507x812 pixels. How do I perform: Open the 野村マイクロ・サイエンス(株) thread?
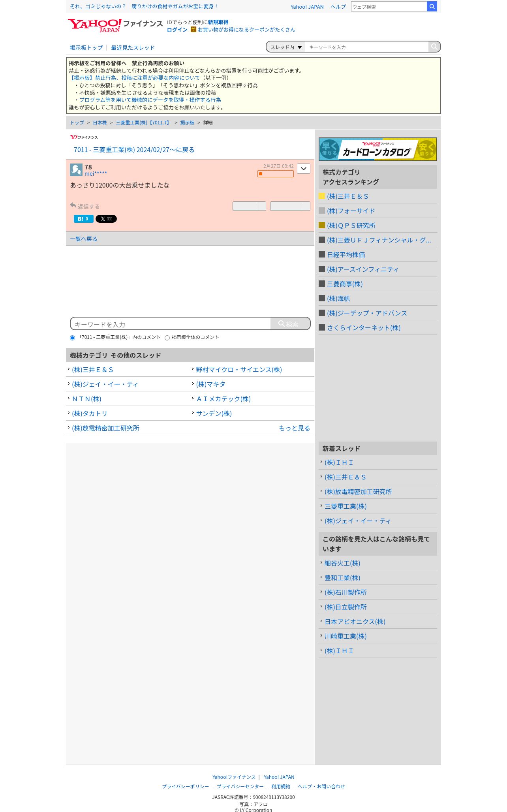(x=239, y=370)
